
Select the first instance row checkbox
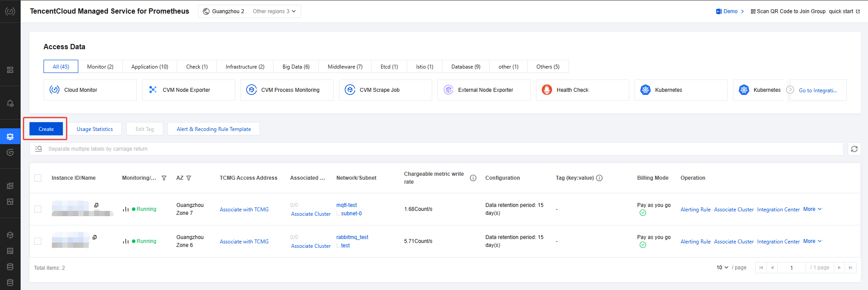tap(38, 209)
